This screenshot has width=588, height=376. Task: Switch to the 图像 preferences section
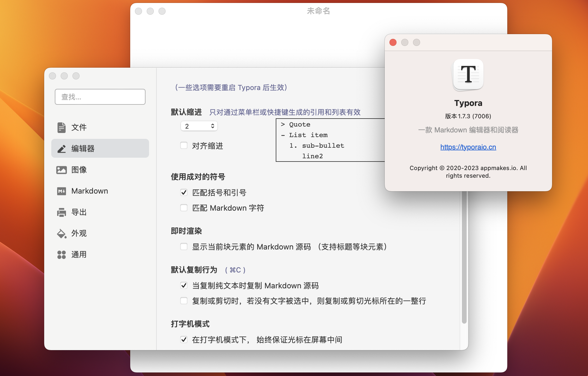(x=100, y=170)
